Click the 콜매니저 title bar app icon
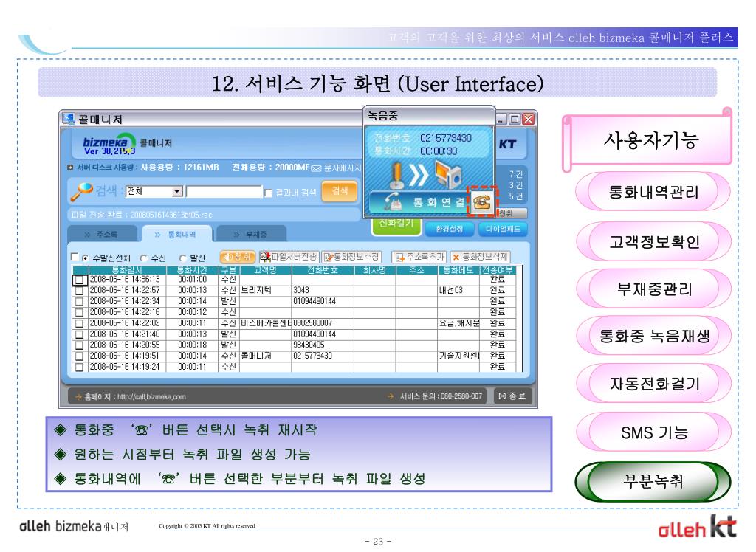756x552 pixels. coord(69,119)
